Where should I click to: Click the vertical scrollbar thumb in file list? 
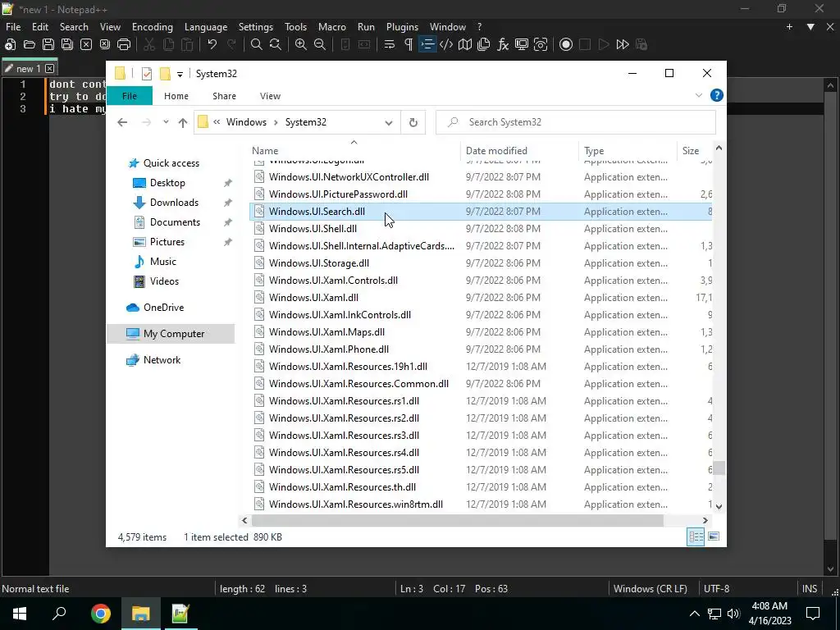click(719, 468)
